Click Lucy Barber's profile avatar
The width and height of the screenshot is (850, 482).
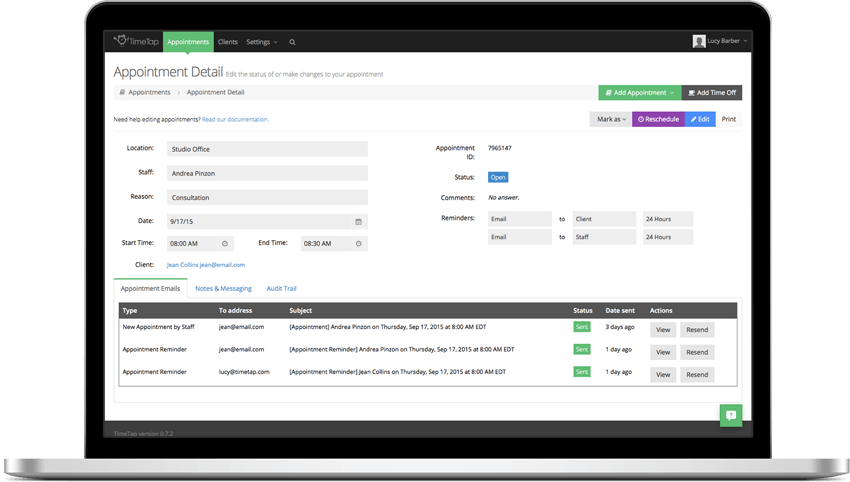(x=699, y=41)
